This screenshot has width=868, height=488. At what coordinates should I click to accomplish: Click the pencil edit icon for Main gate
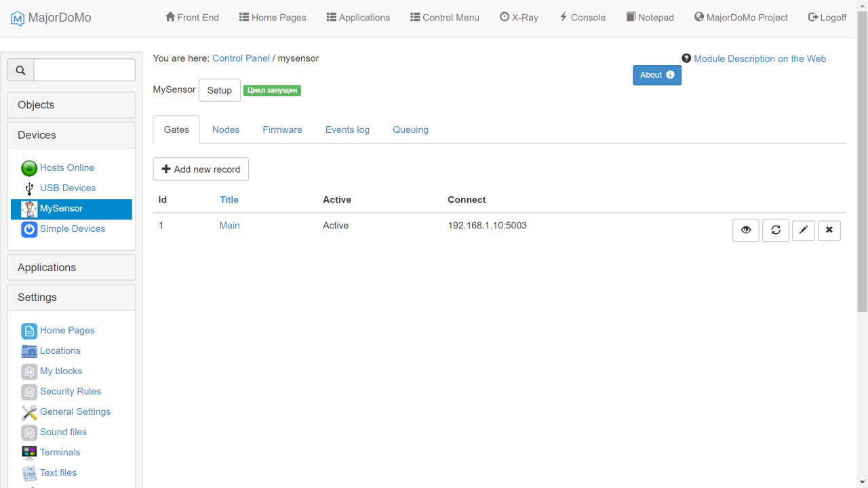coord(803,230)
